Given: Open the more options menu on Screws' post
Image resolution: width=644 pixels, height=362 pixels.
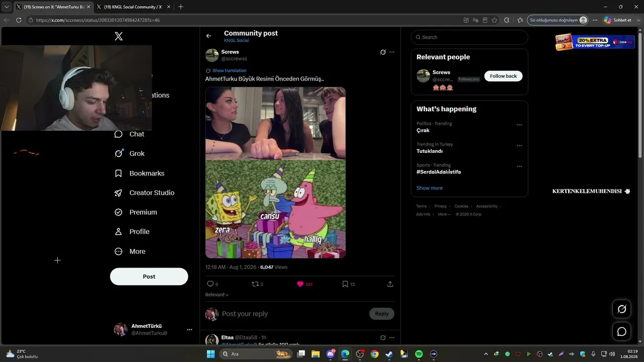Looking at the screenshot, I should (392, 52).
